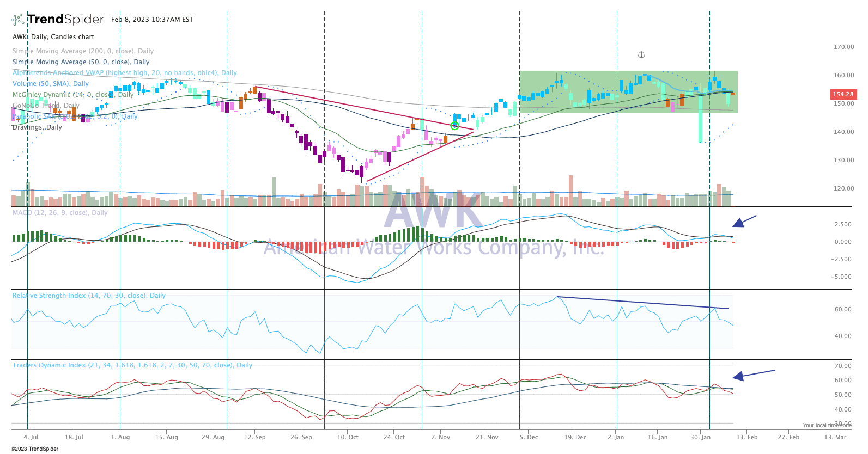The image size is (868, 454).
Task: Click the TrendSpider logo icon
Action: [x=18, y=20]
